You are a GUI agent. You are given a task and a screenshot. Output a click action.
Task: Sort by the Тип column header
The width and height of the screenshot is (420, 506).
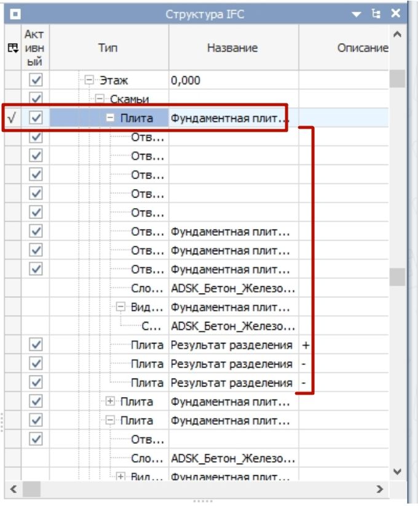[108, 47]
